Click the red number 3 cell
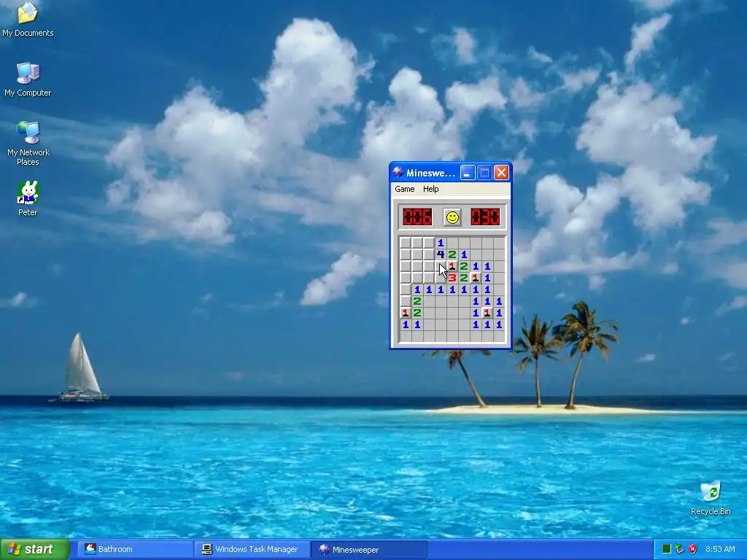 452,278
